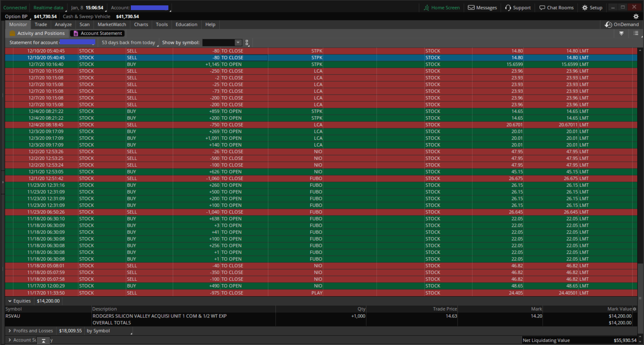Select the highlighted 12/10/20 05:40:45 STPK row
Image resolution: width=644 pixels, height=345 pixels.
tap(321, 58)
